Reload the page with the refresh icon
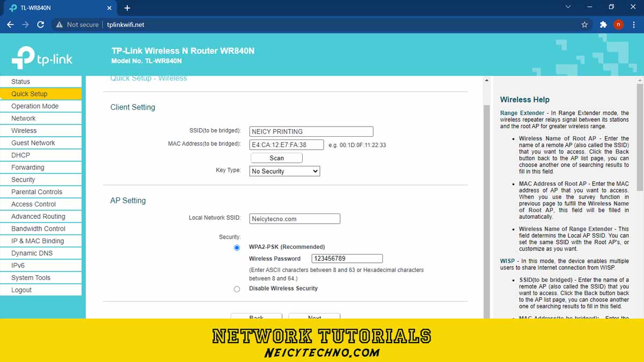 point(40,25)
